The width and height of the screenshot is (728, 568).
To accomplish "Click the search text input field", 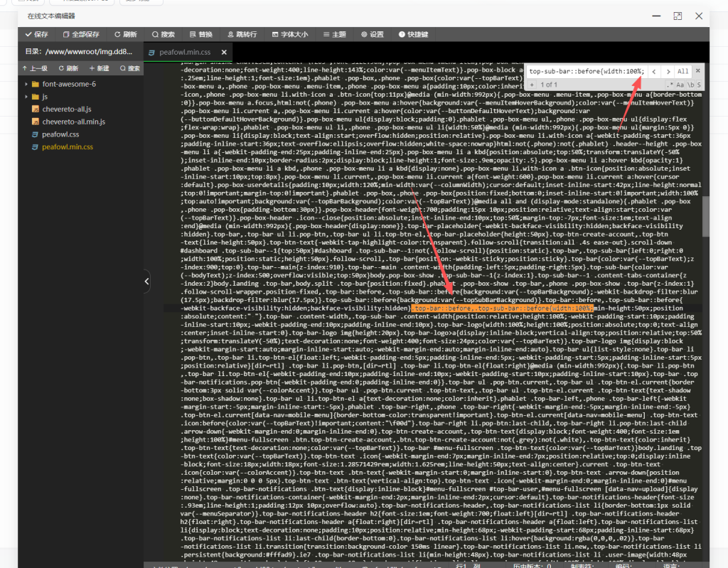I will 586,72.
